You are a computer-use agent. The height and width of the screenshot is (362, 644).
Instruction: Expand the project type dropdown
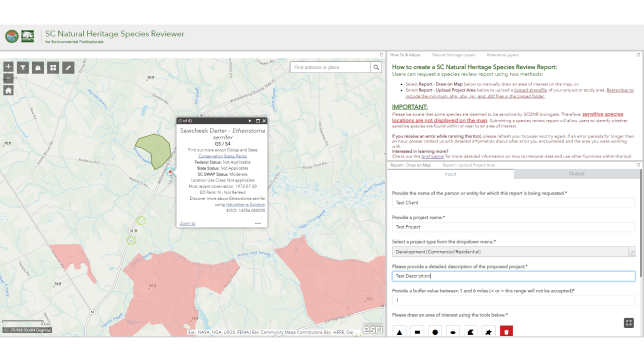(x=632, y=251)
